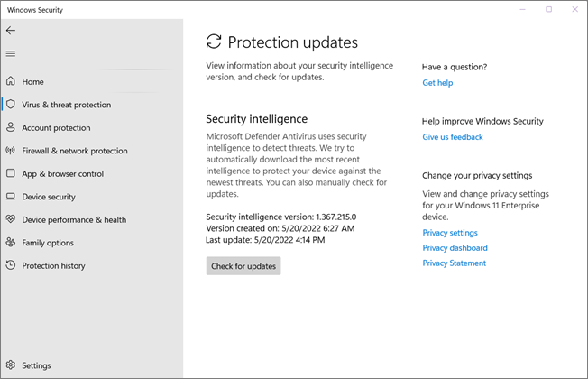Open Protection history from sidebar

pyautogui.click(x=53, y=266)
